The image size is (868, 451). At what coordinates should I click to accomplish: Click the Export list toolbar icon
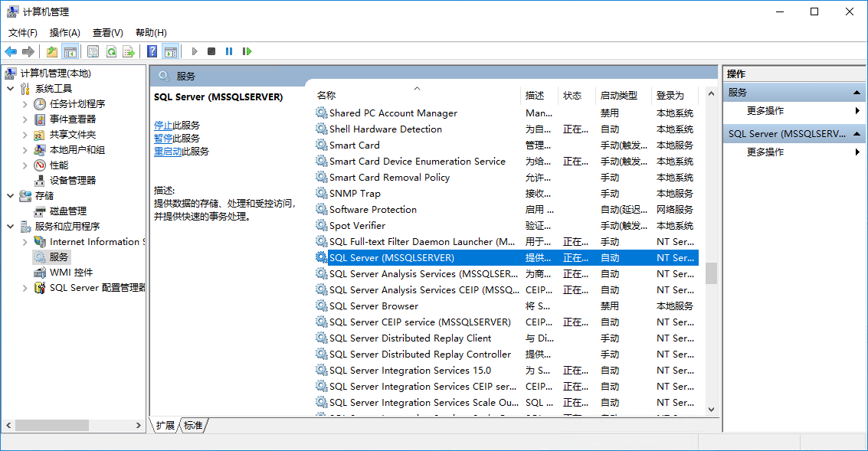click(x=129, y=51)
